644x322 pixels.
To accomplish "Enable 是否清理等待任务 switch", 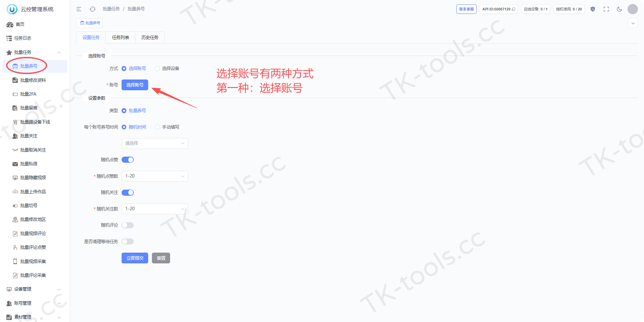I will coord(128,241).
